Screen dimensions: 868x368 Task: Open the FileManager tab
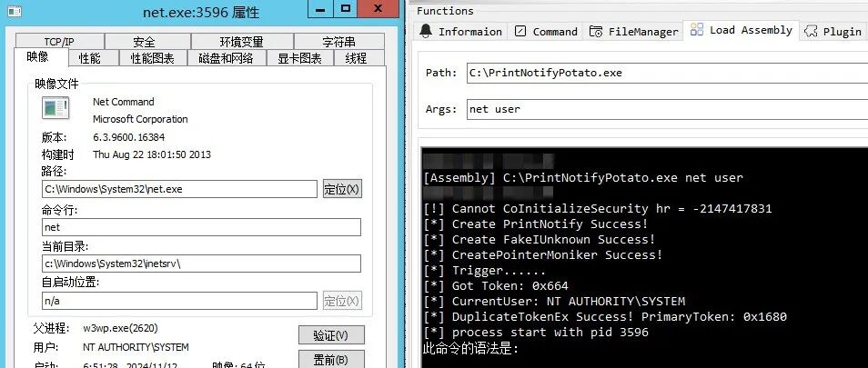(x=634, y=32)
